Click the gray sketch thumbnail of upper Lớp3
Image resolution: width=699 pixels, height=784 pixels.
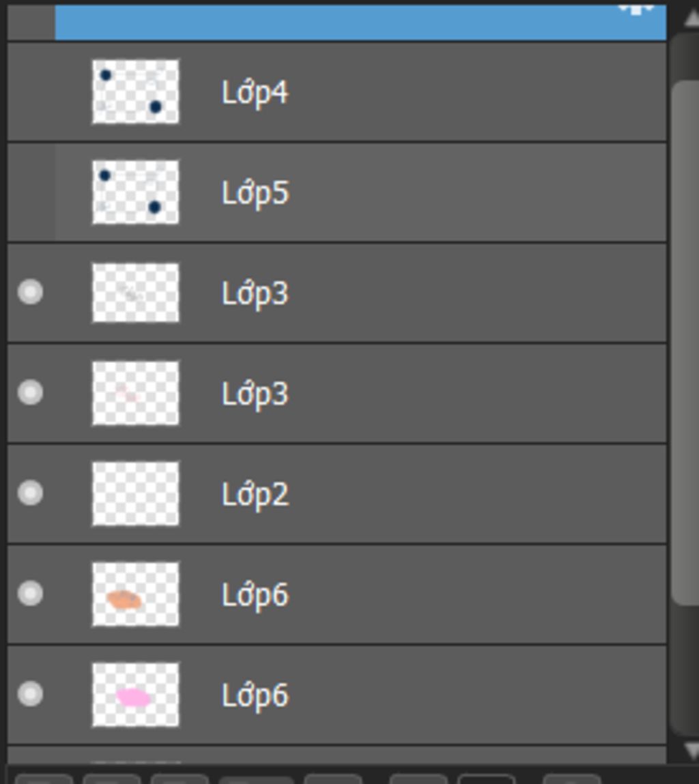coord(136,293)
